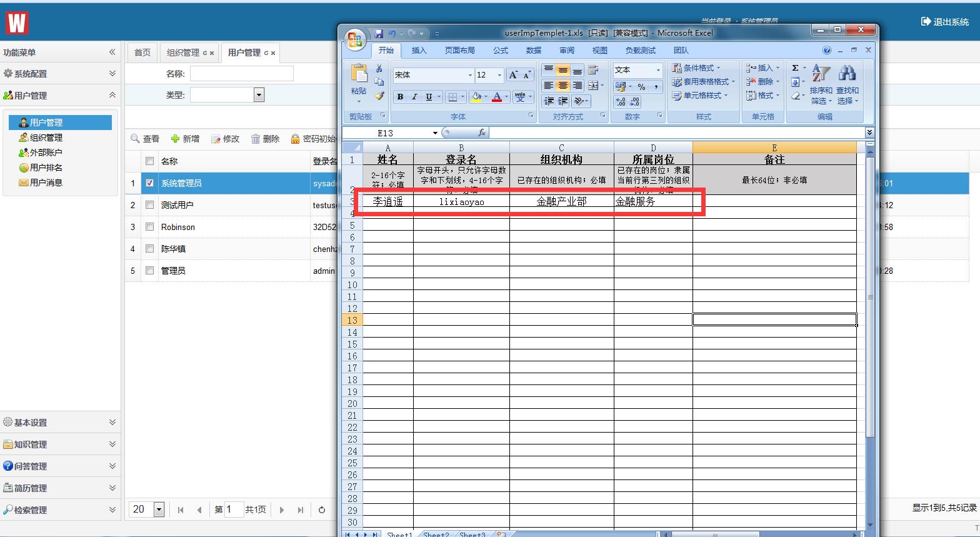This screenshot has width=980, height=537.
Task: Click the 新增 button
Action: click(x=185, y=139)
